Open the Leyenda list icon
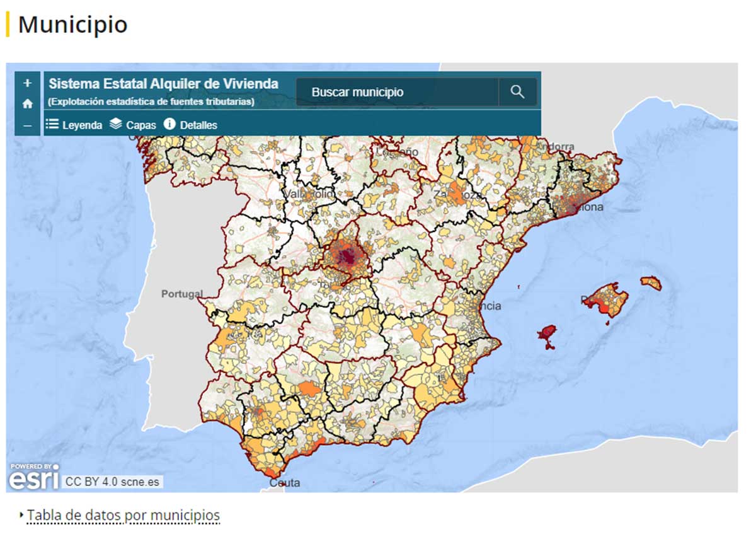 (52, 124)
